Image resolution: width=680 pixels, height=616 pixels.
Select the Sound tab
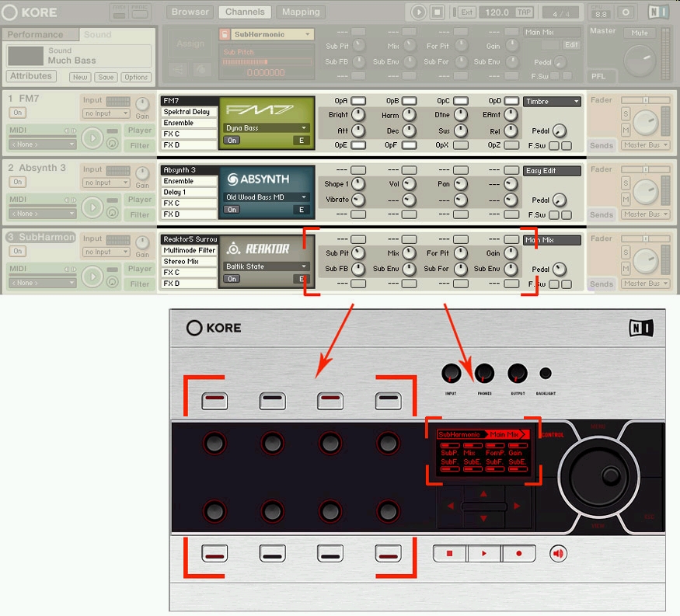[117, 35]
